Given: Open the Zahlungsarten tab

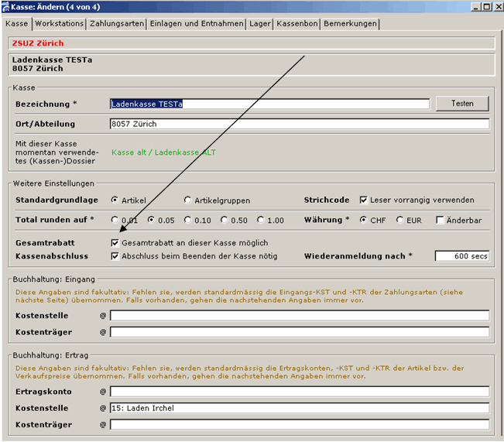Looking at the screenshot, I should click(117, 24).
